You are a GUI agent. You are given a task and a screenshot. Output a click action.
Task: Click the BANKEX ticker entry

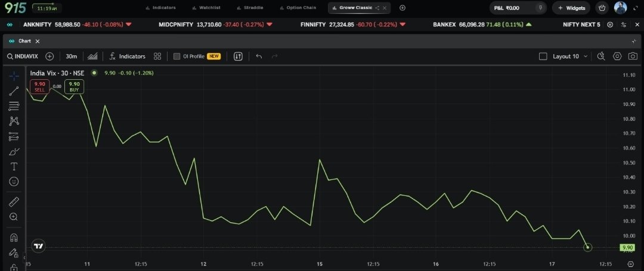[482, 24]
